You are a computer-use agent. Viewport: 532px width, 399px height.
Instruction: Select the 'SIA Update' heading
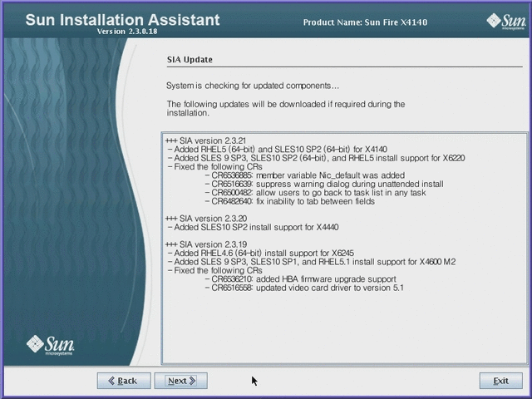click(x=190, y=59)
